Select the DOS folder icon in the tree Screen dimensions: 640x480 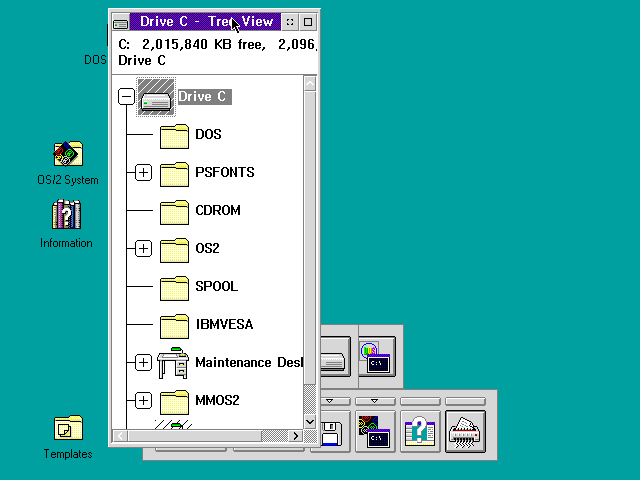pyautogui.click(x=174, y=136)
